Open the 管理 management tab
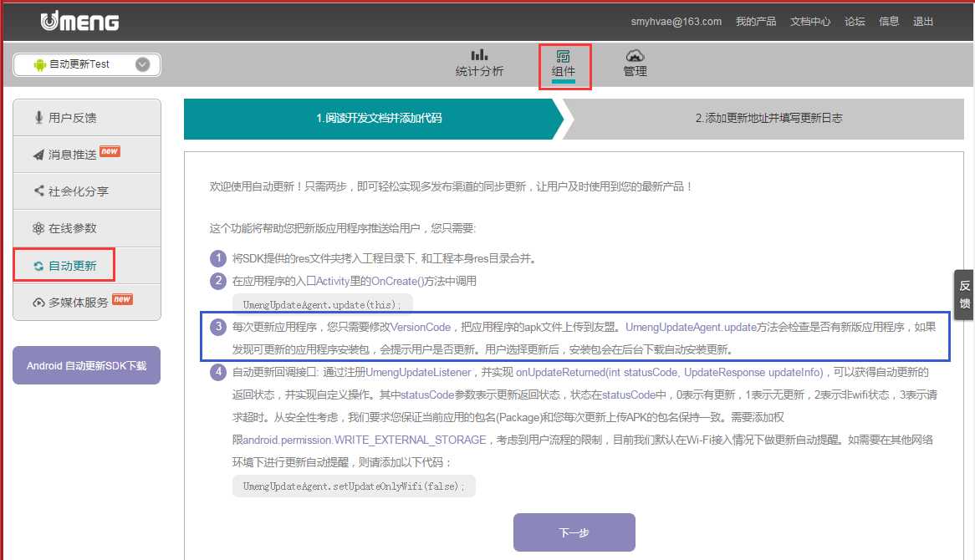975x560 pixels. (x=635, y=64)
